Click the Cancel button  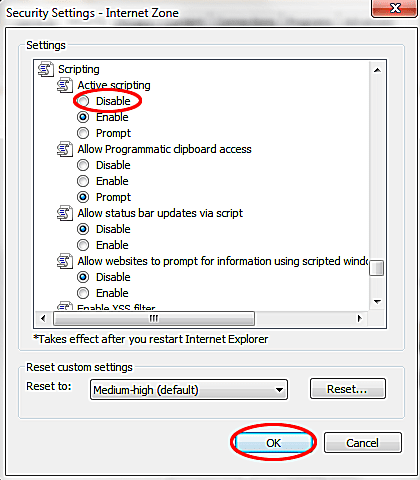[x=363, y=443]
